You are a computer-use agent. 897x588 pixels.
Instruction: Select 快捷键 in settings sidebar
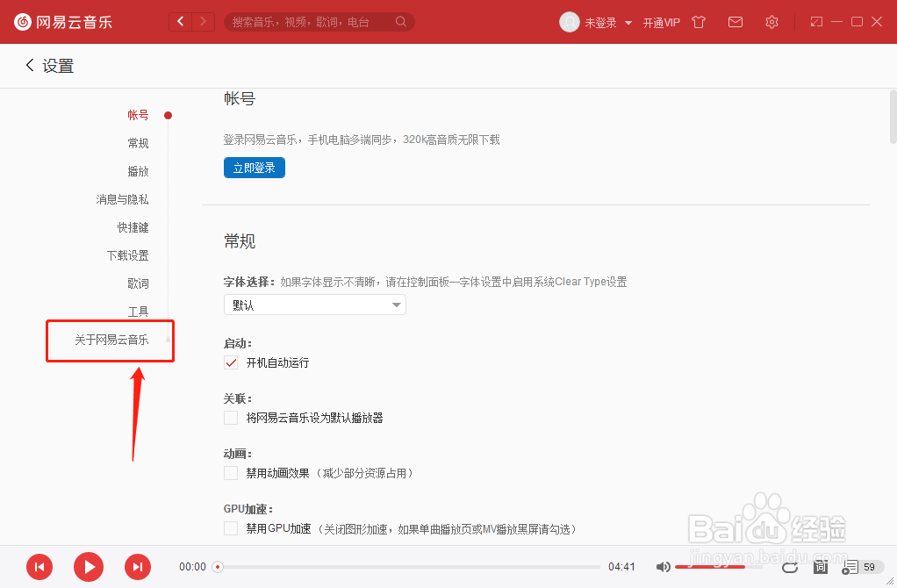(x=133, y=227)
